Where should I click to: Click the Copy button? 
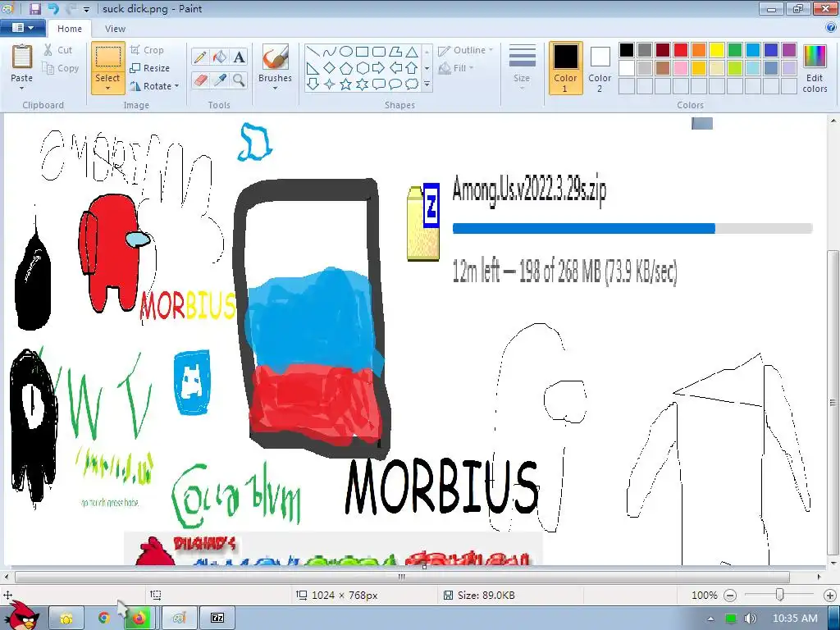point(61,68)
